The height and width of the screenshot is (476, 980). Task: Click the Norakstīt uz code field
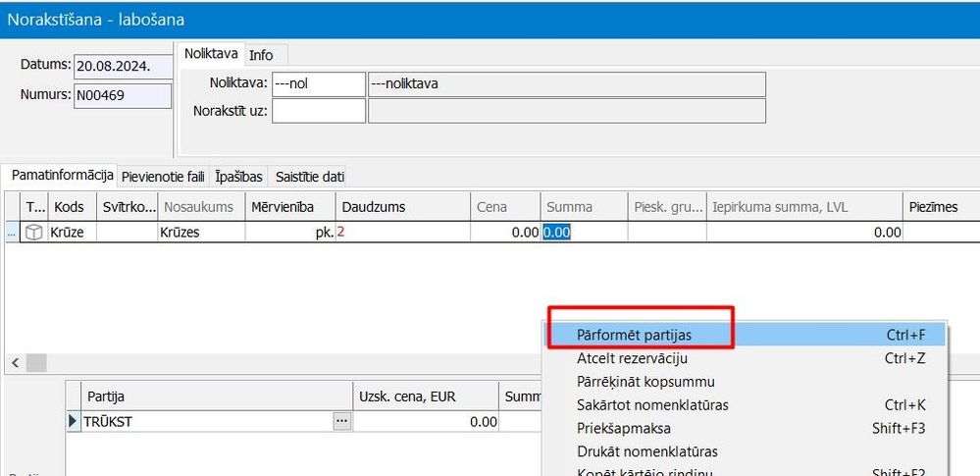pos(319,111)
